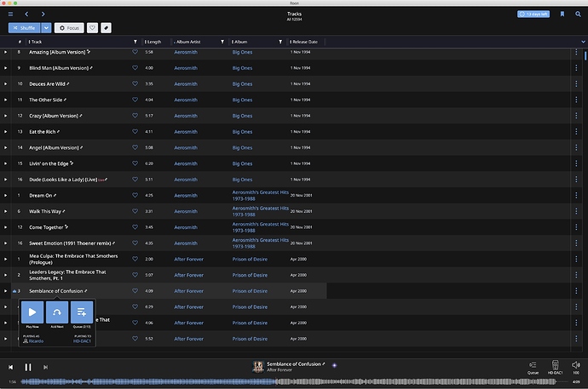Sort by the Length column header
Image resolution: width=588 pixels, height=389 pixels.
coord(153,42)
